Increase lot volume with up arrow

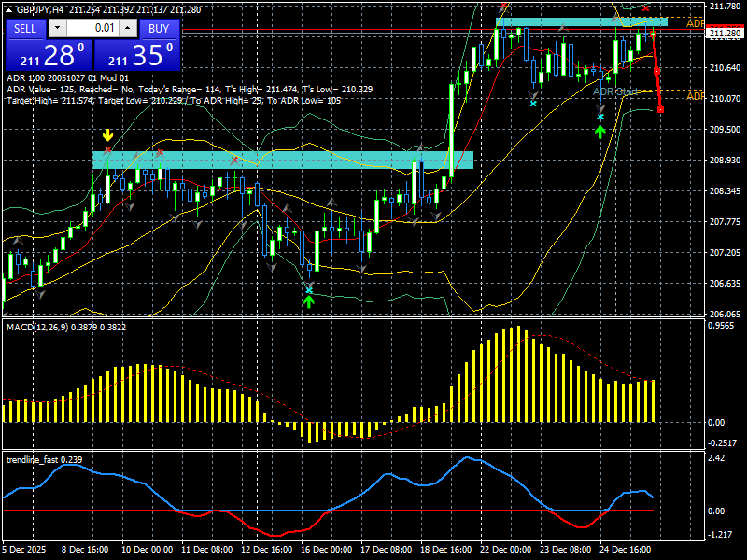(128, 28)
